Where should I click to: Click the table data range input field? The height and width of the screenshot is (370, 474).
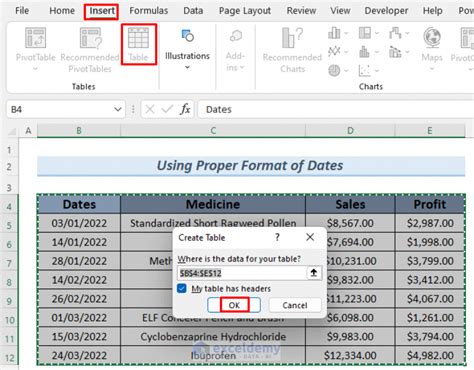click(242, 273)
